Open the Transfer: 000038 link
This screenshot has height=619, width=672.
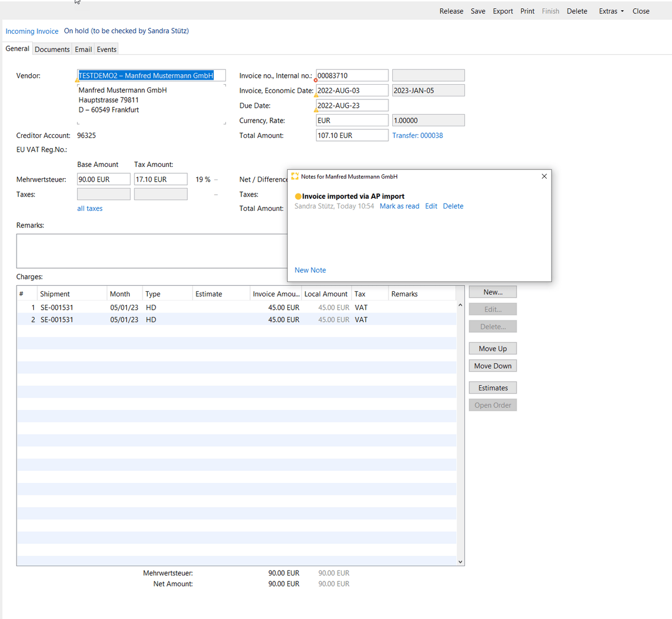[x=418, y=136]
